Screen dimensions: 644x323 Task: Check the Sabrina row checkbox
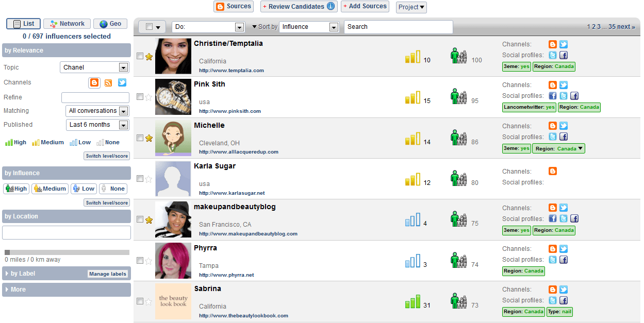tap(140, 301)
